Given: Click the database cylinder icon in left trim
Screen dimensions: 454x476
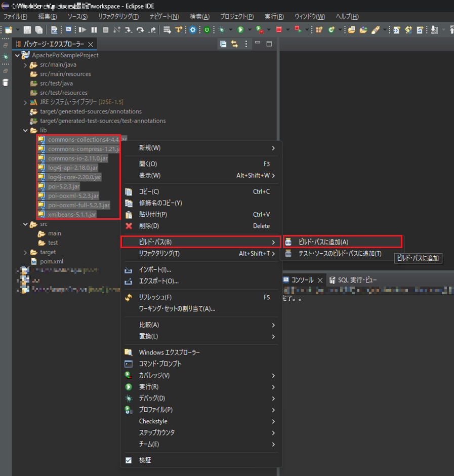Looking at the screenshot, I should coord(6,83).
